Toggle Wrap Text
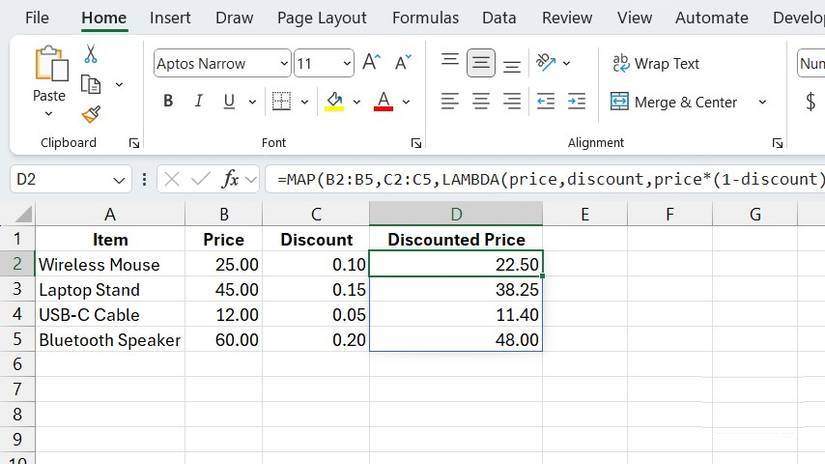825x464 pixels. click(x=656, y=64)
